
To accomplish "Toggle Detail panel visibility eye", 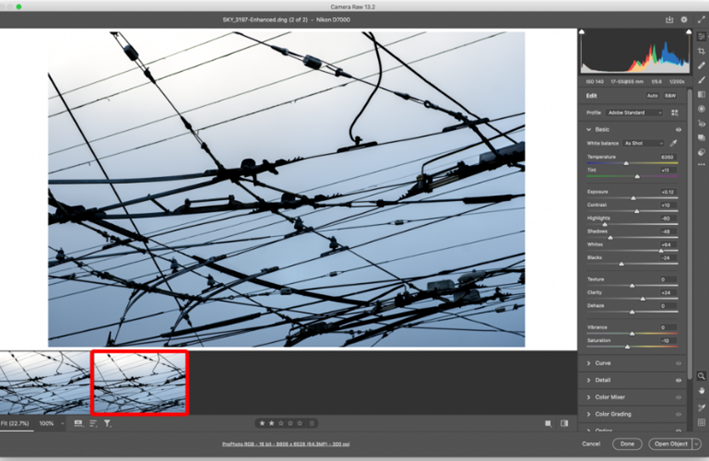I will tap(678, 380).
